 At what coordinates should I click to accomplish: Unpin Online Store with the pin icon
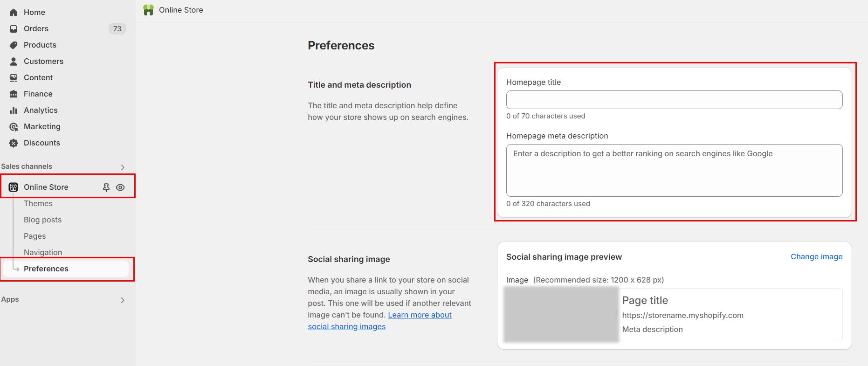coord(106,187)
